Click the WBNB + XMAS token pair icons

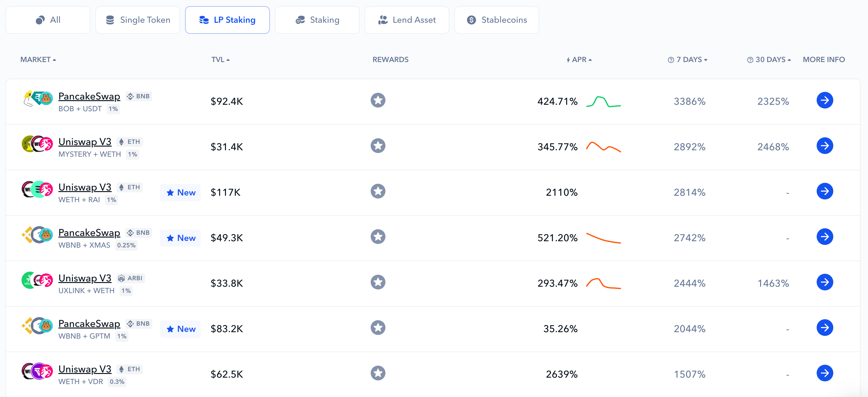point(37,235)
